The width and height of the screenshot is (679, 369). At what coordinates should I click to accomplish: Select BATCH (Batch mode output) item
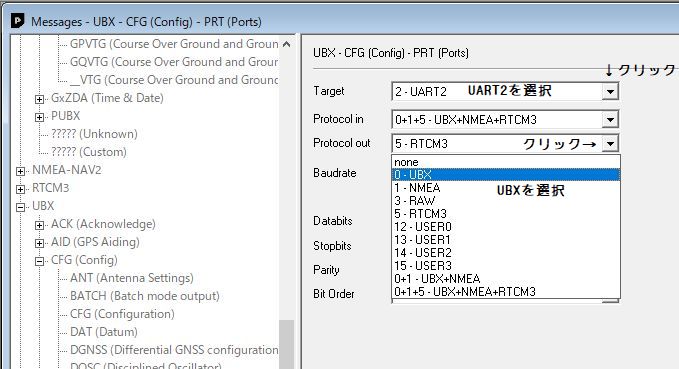point(145,296)
